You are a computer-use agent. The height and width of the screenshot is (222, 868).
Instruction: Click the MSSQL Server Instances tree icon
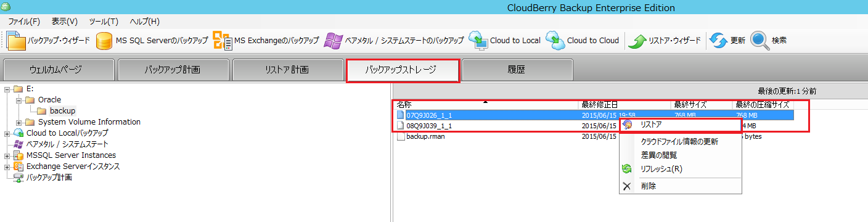pos(18,155)
